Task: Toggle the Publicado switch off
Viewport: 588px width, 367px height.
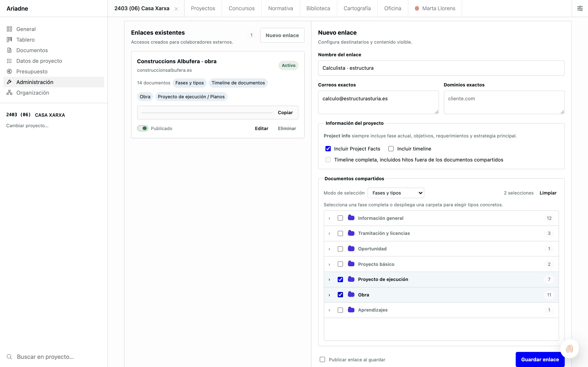Action: (x=143, y=128)
